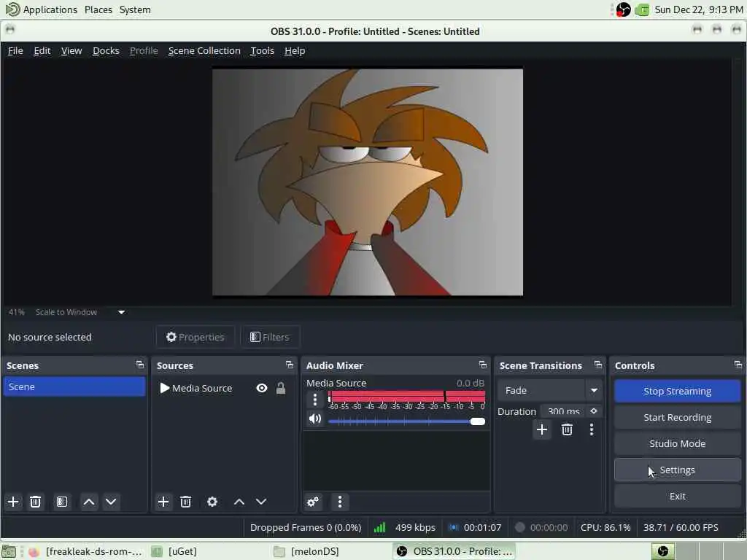Click Start Recording button
The image size is (747, 560).
coord(678,417)
